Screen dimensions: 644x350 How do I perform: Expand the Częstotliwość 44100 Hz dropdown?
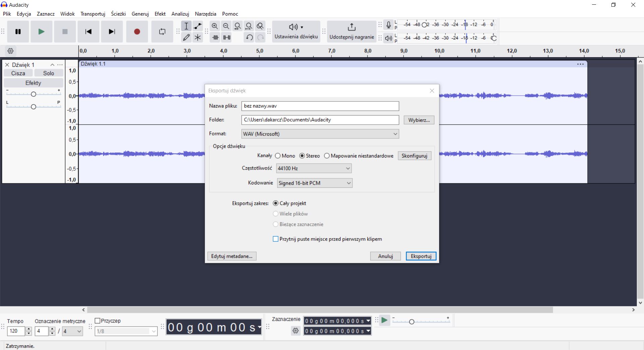point(314,168)
